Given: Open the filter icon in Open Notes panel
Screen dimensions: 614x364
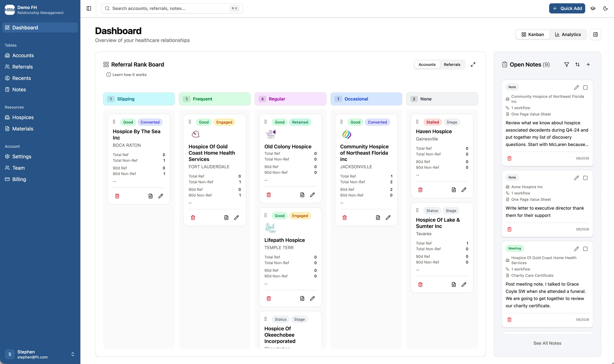Looking at the screenshot, I should click(567, 64).
